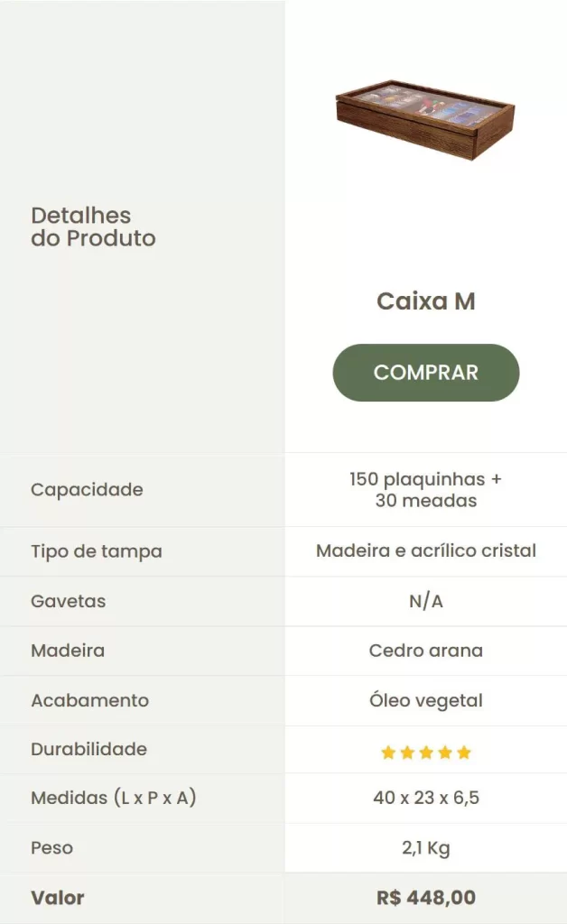Click the Óleo vegetal finish value
The width and height of the screenshot is (567, 924).
tap(425, 700)
